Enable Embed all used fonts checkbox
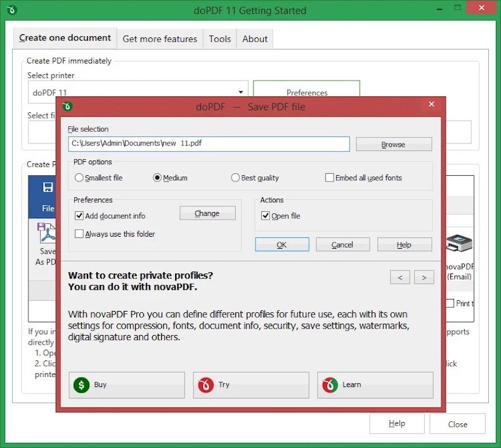This screenshot has width=501, height=448. point(330,178)
